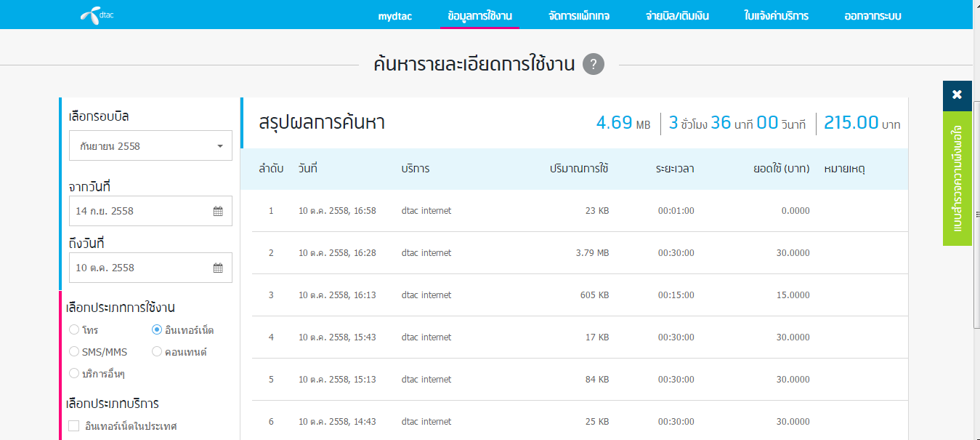The height and width of the screenshot is (440, 980).
Task: Click the 15:43 date cell in row 4
Action: [x=337, y=337]
